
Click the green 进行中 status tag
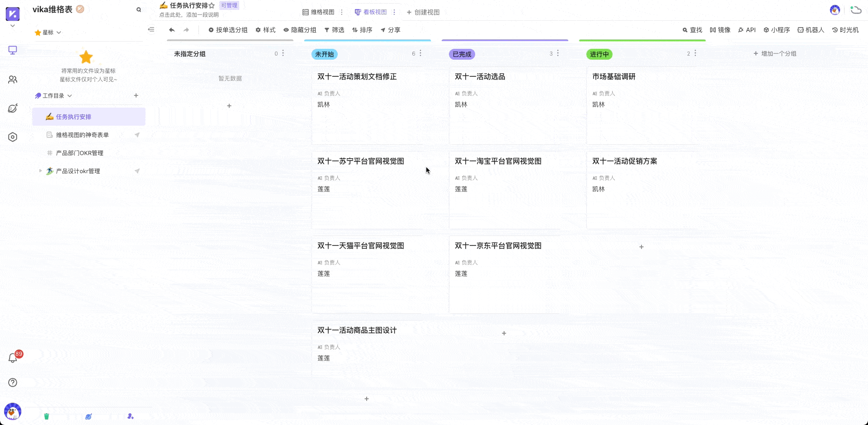tap(599, 54)
